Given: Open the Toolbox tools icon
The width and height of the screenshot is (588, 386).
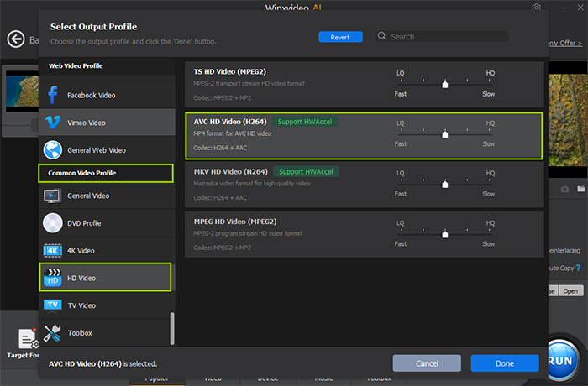Looking at the screenshot, I should [52, 333].
